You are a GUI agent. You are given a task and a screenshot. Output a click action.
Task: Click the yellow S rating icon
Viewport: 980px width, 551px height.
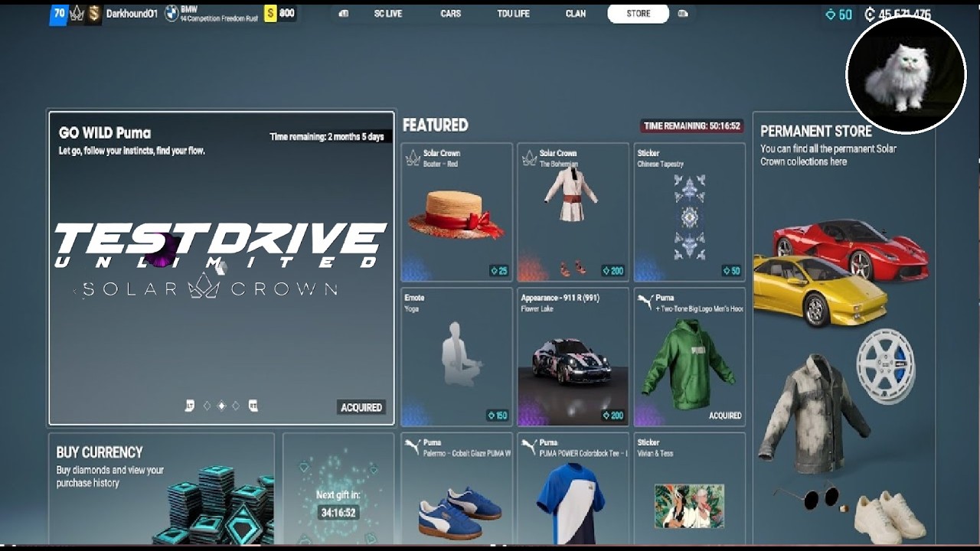pyautogui.click(x=270, y=14)
